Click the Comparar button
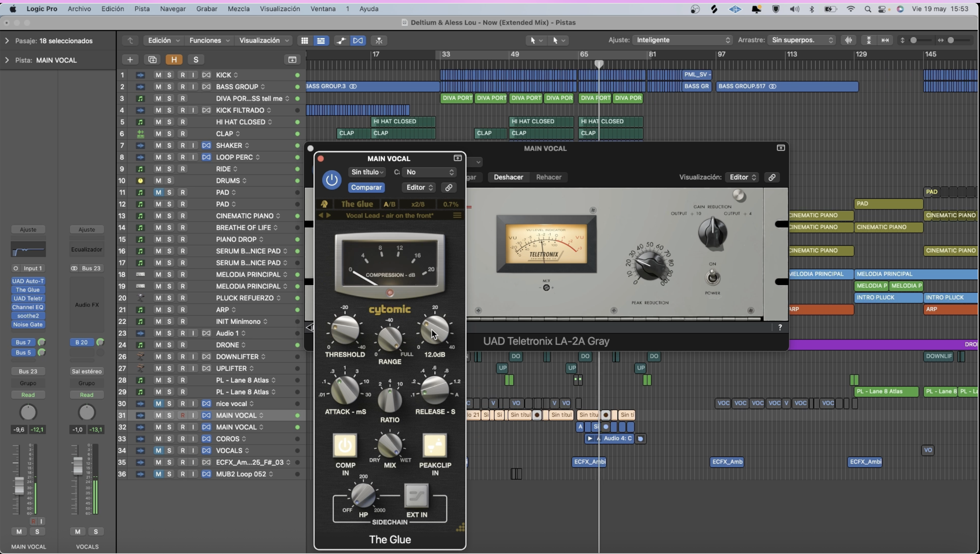 (366, 187)
